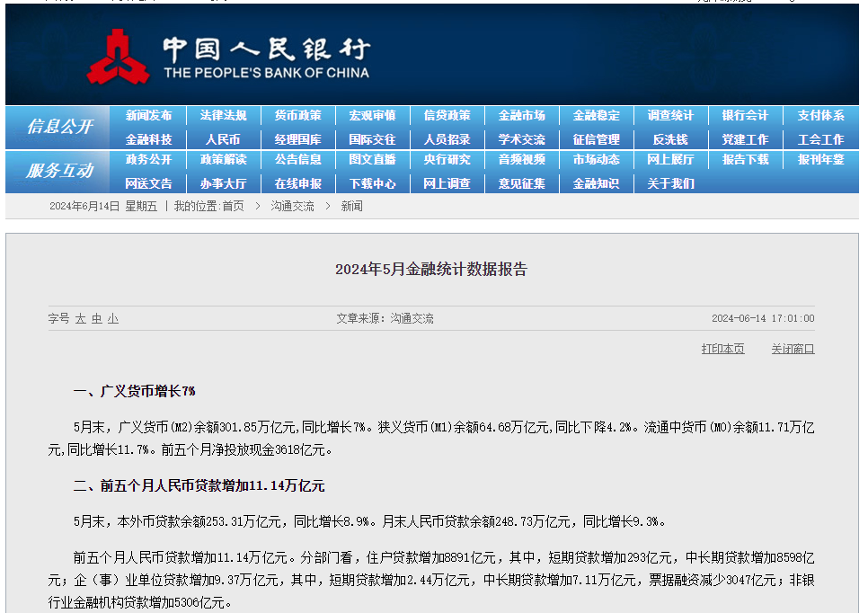
Task: Open the 支付体系 navigation item
Action: 820,116
